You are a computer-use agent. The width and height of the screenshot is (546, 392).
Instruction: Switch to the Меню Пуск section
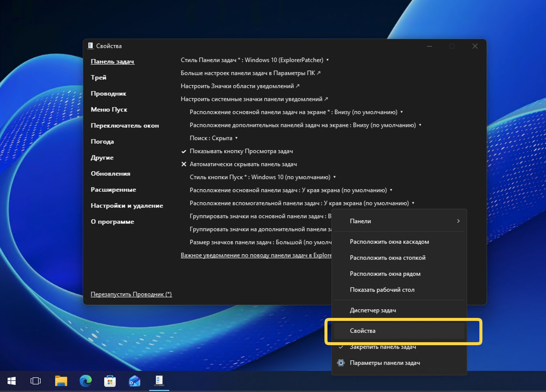pos(109,109)
